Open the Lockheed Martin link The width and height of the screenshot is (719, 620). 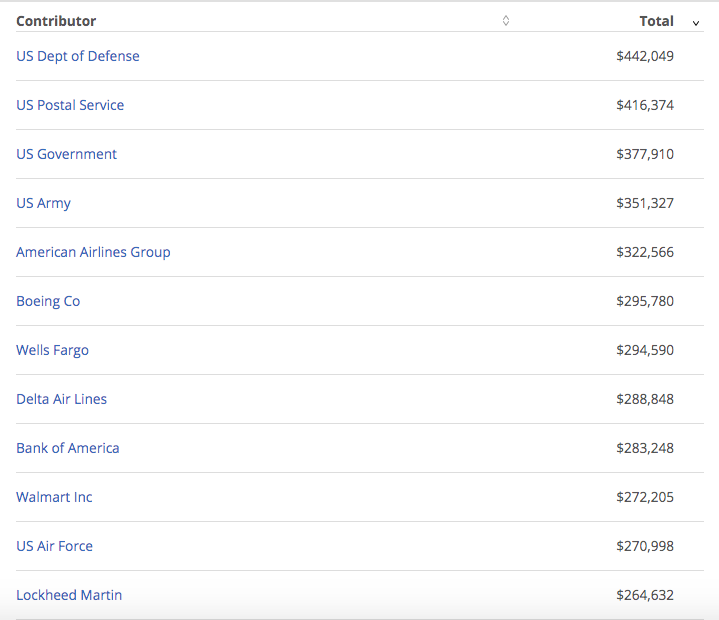coord(69,595)
